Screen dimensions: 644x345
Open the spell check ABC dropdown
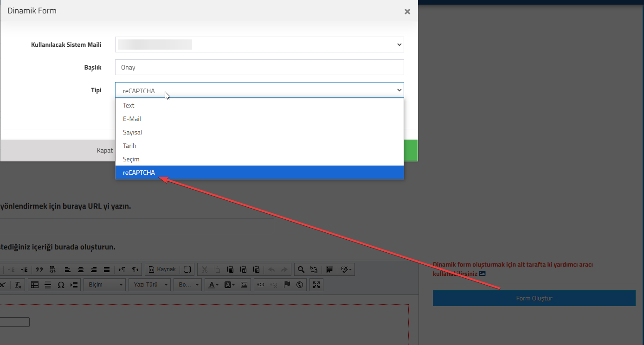click(x=347, y=269)
